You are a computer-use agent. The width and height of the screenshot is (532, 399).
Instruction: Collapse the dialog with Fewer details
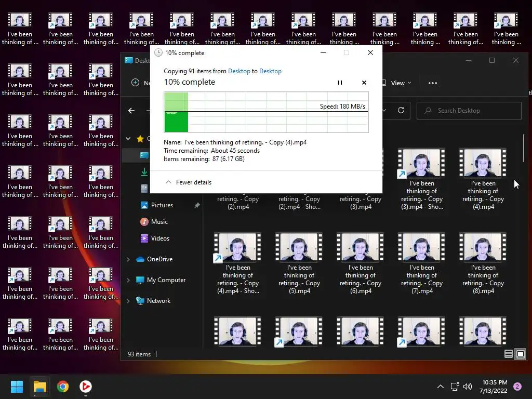pos(188,182)
